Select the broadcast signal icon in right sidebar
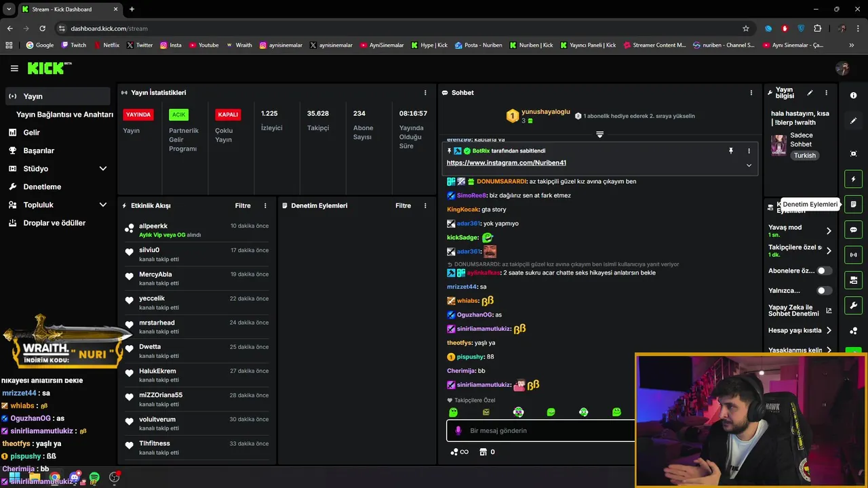The width and height of the screenshot is (868, 488). click(853, 255)
